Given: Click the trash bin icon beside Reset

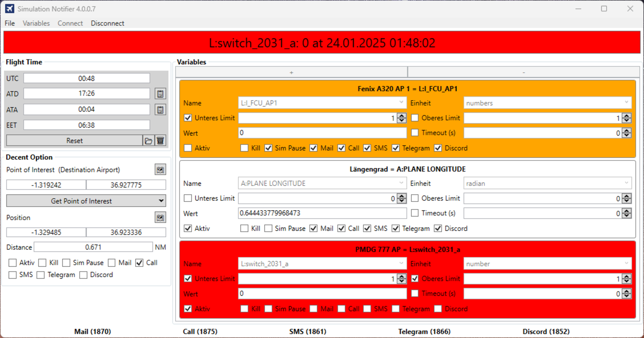Looking at the screenshot, I should point(160,141).
